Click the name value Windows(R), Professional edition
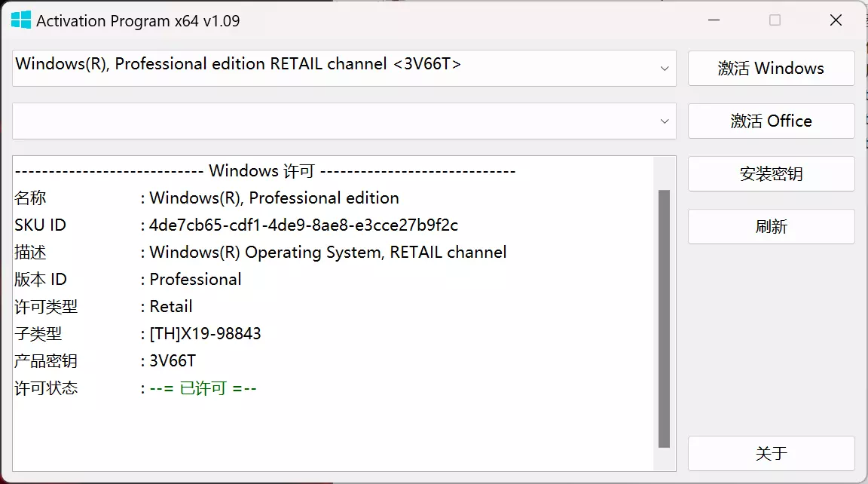 [274, 198]
